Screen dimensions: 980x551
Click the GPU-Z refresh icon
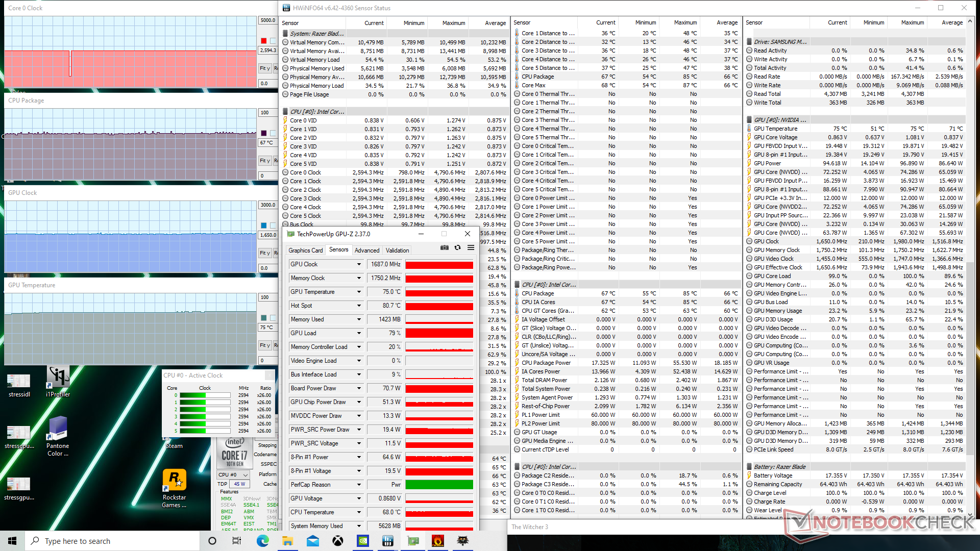tap(457, 248)
